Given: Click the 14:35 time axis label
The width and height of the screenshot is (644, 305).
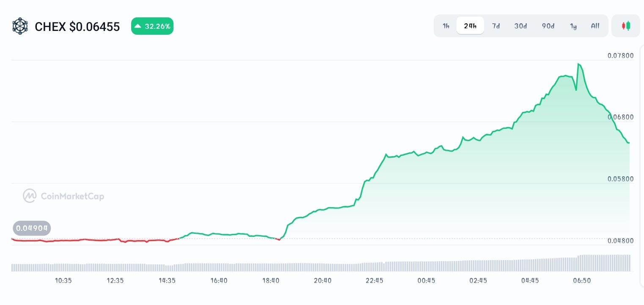Looking at the screenshot, I should tap(167, 280).
